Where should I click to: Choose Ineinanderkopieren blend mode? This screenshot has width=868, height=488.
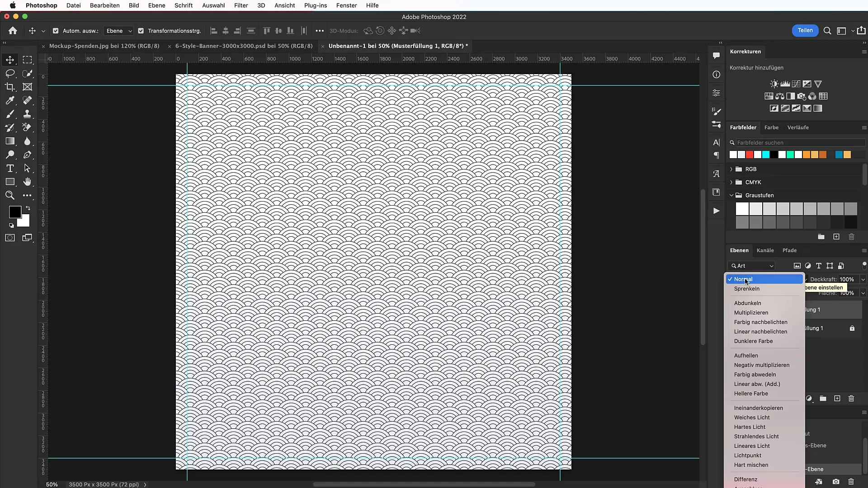tap(758, 408)
